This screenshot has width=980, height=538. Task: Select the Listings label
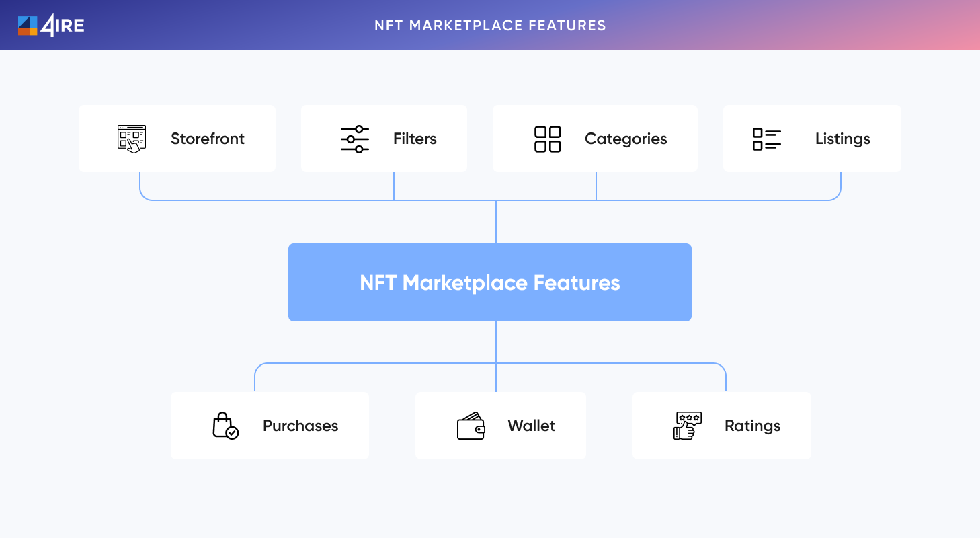pyautogui.click(x=843, y=139)
